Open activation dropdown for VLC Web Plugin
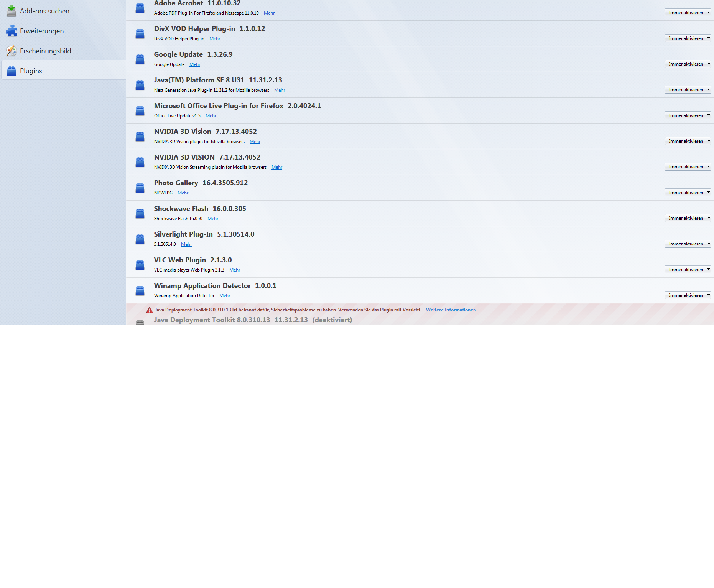 [688, 270]
